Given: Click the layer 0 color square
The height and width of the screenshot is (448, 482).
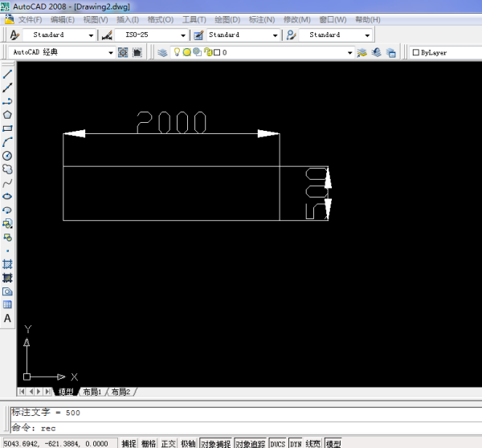Looking at the screenshot, I should pos(217,52).
